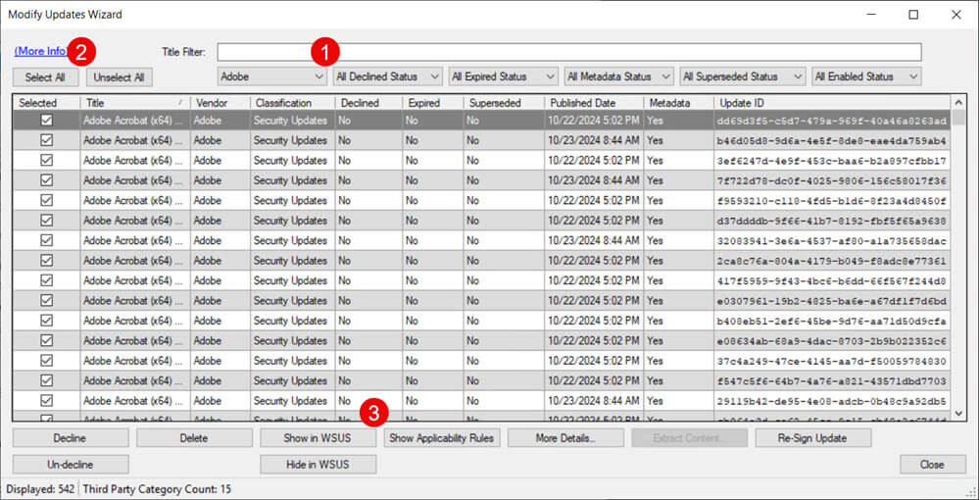Screen dimensions: 980x500
Task: Expand the All Enabled Status dropdown
Action: [x=867, y=76]
